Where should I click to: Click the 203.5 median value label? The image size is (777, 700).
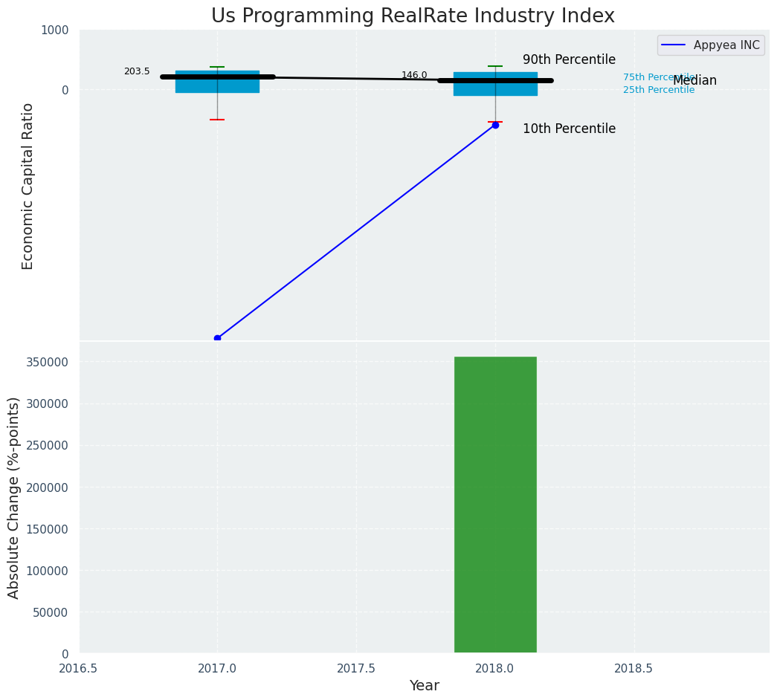137,71
